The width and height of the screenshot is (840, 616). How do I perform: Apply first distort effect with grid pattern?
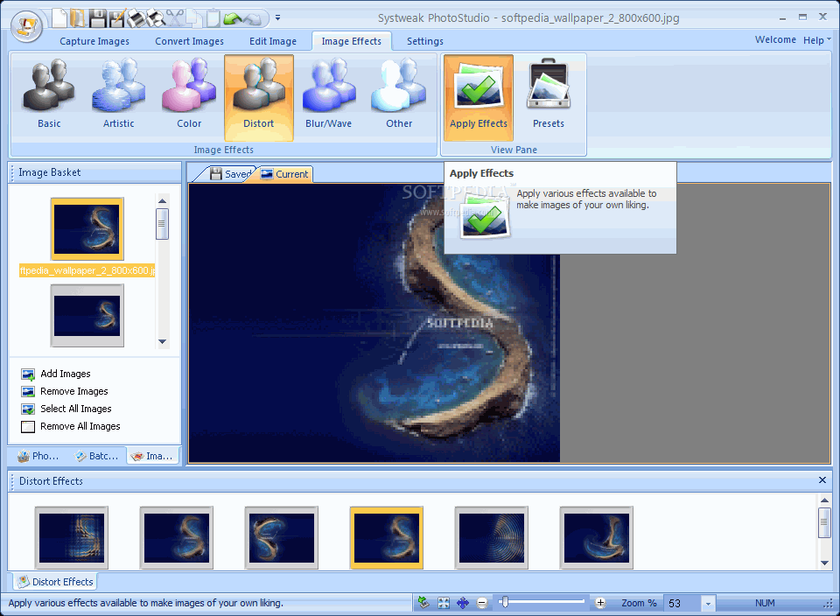[71, 538]
